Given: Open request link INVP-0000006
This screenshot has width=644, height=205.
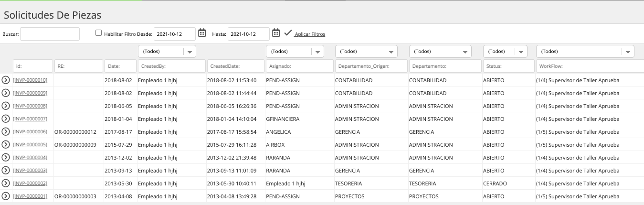Looking at the screenshot, I should (x=30, y=132).
